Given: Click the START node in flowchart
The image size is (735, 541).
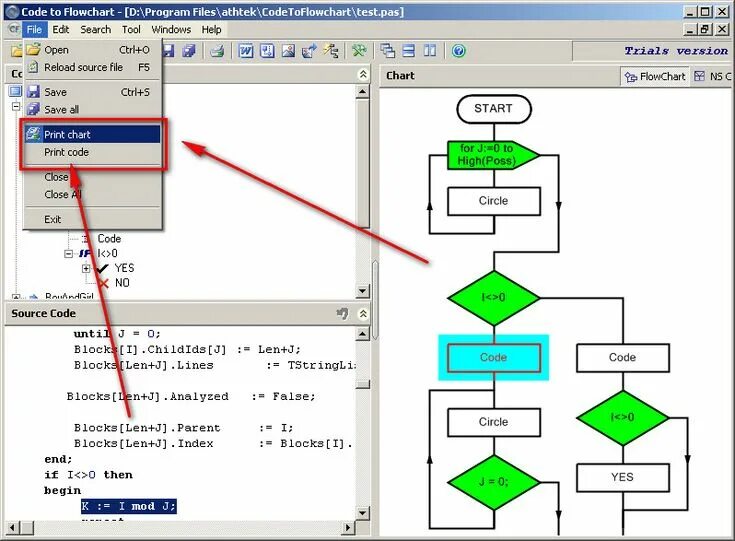Looking at the screenshot, I should click(494, 109).
